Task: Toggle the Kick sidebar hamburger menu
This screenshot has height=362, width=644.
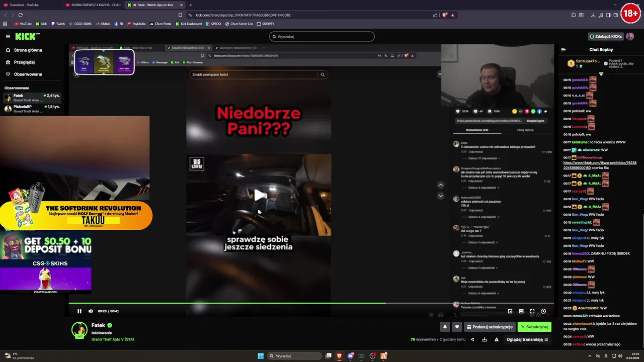Action: (8, 36)
